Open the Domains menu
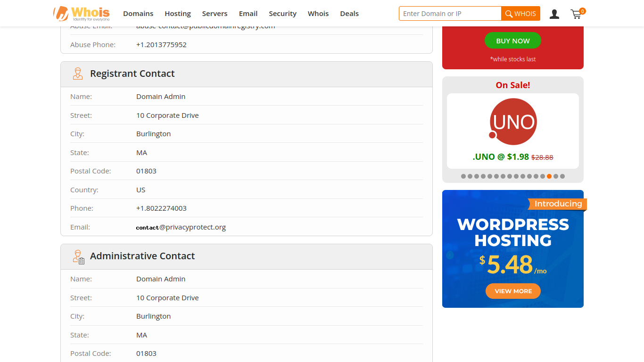 [138, 14]
